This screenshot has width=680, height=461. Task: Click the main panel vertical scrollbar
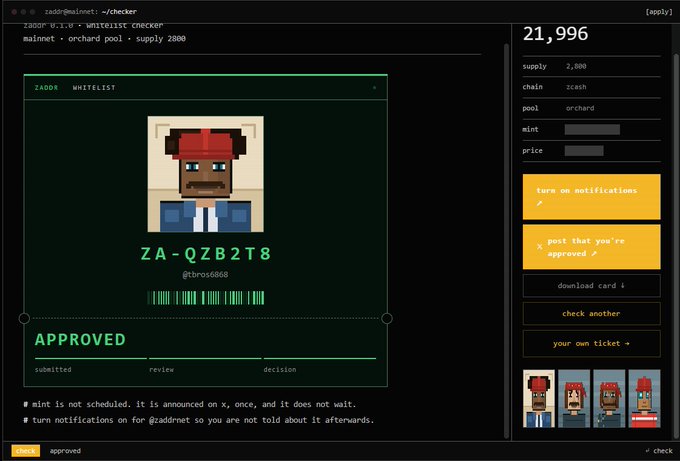(x=506, y=241)
